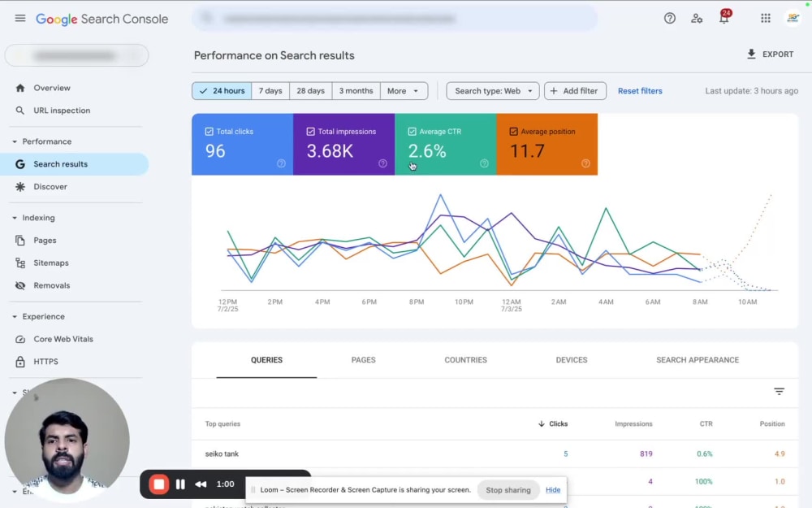Select the 28 days date range
The width and height of the screenshot is (812, 508).
coord(311,91)
